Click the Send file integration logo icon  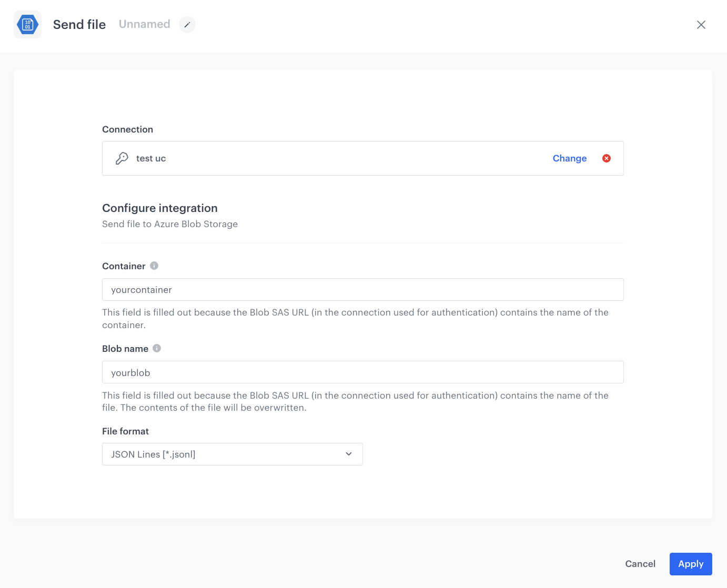tap(27, 24)
